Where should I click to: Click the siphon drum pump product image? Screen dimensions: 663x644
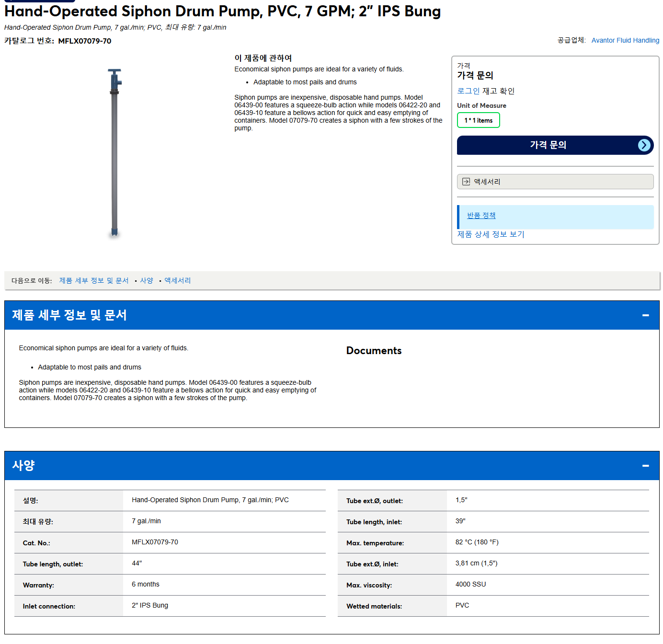pyautogui.click(x=114, y=153)
